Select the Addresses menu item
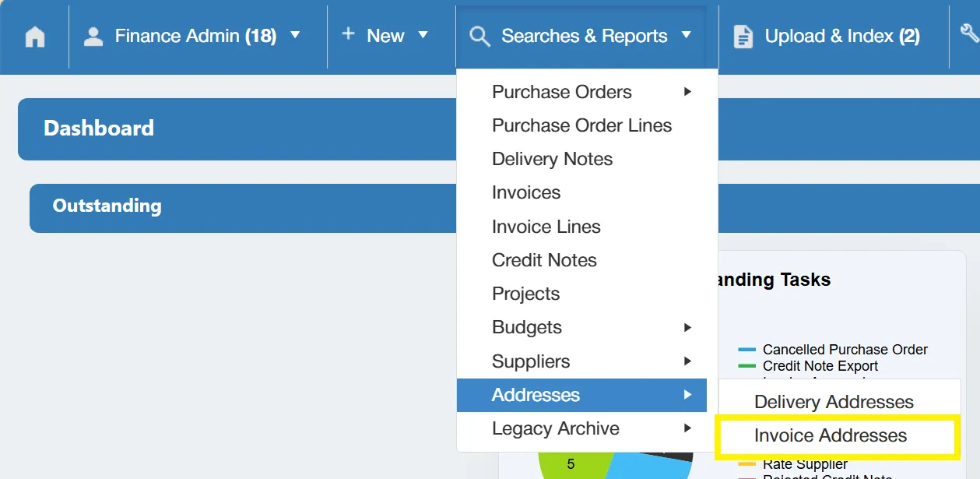 pos(581,395)
